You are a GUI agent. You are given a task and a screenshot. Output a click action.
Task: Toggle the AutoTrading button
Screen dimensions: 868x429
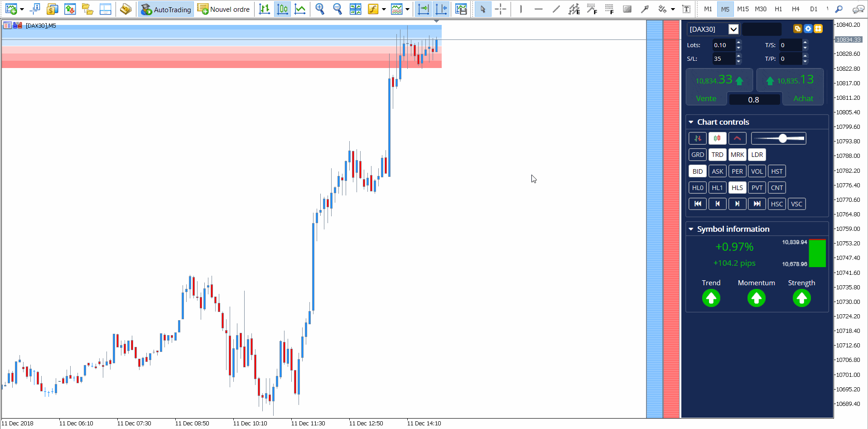pyautogui.click(x=166, y=9)
